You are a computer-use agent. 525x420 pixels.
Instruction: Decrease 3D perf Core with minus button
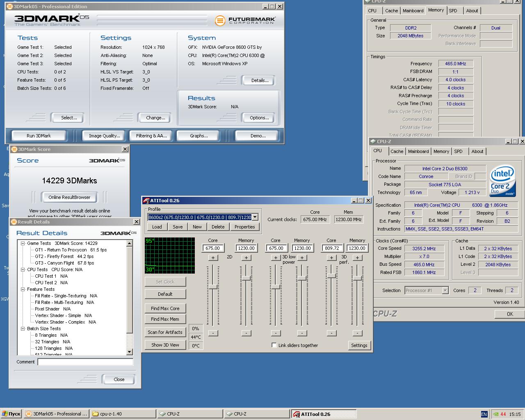tap(331, 333)
